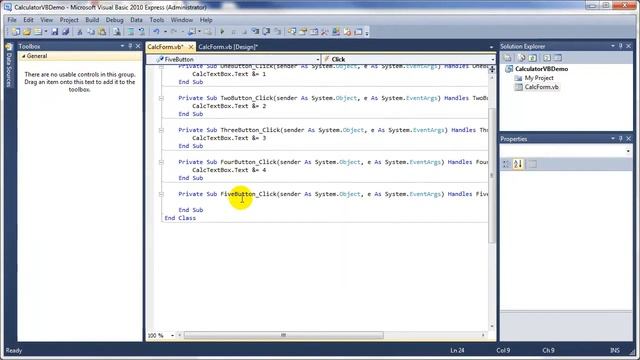Open Toolbox window position dropdown
640x360 pixels.
point(122,46)
